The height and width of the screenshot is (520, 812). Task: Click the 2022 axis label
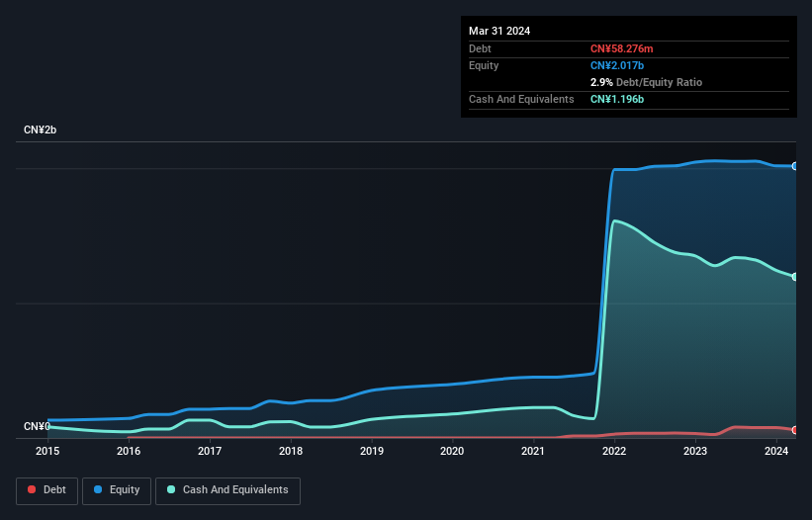(x=614, y=451)
